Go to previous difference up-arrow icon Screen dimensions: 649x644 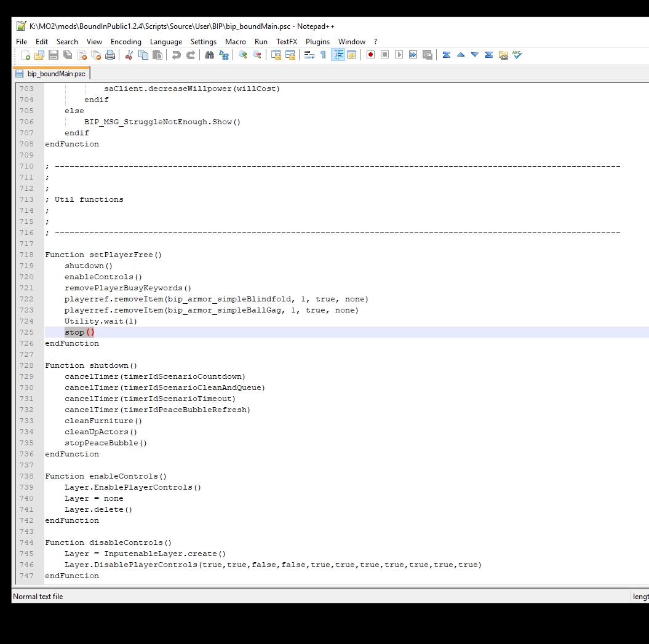460,55
